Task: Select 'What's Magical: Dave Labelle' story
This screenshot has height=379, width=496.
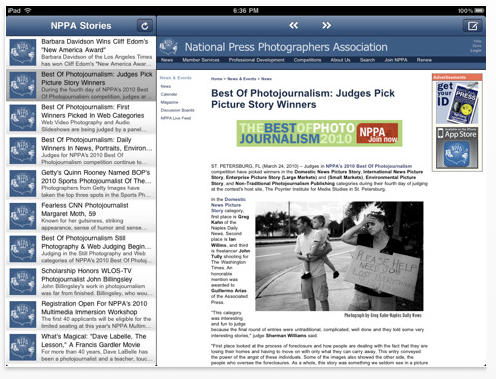Action: coord(81,347)
